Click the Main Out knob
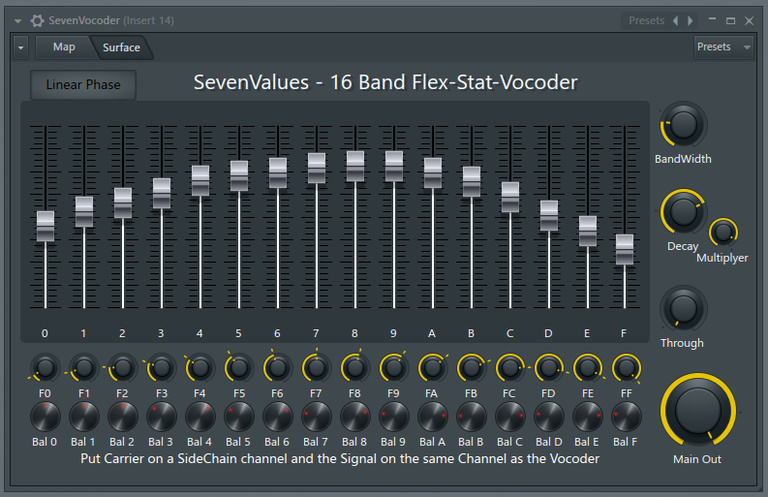 [x=697, y=410]
